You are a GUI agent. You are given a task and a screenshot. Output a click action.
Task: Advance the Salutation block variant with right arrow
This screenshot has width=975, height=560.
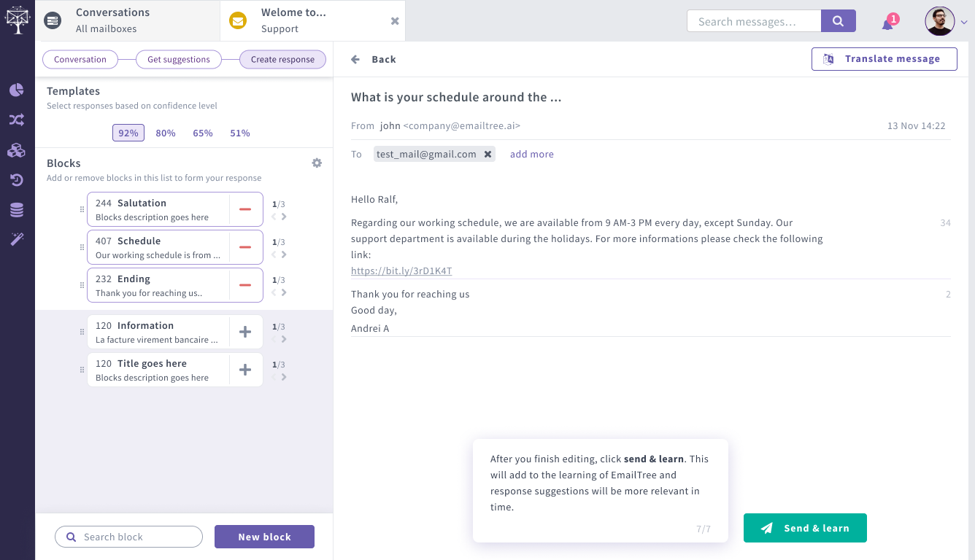(284, 217)
